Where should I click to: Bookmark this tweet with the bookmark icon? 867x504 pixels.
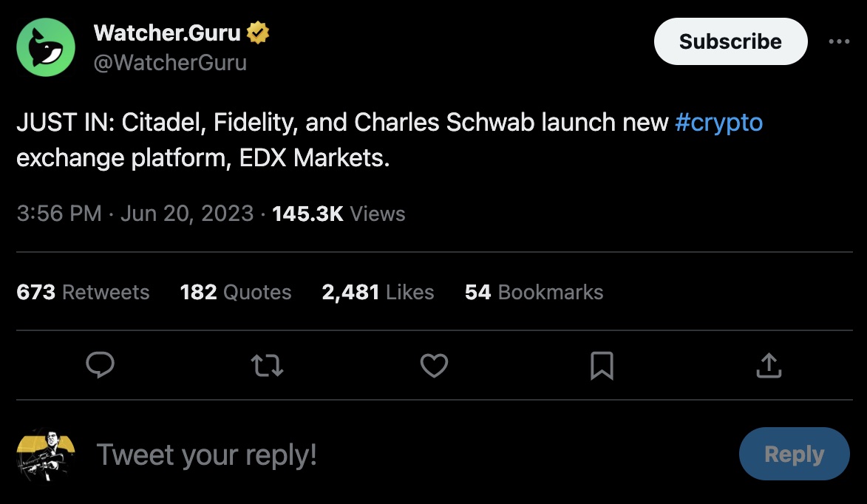tap(602, 366)
